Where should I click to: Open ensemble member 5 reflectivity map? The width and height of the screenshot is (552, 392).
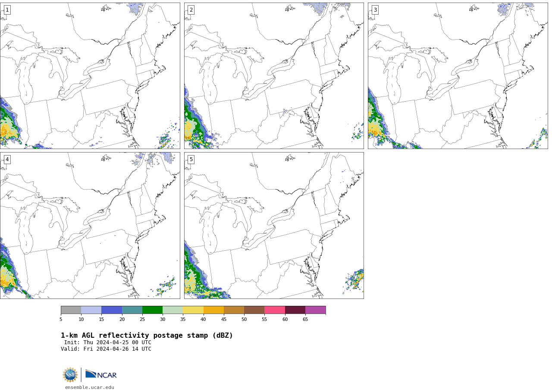click(x=274, y=225)
